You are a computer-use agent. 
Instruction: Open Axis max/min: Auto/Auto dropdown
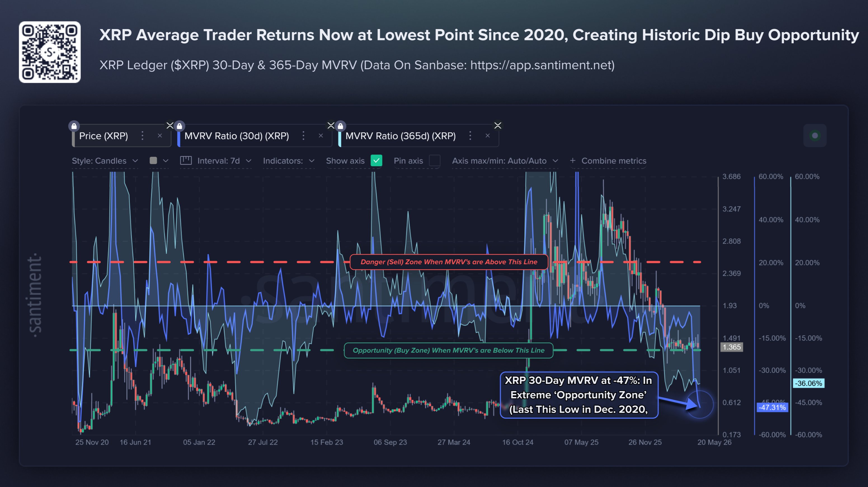(x=505, y=161)
